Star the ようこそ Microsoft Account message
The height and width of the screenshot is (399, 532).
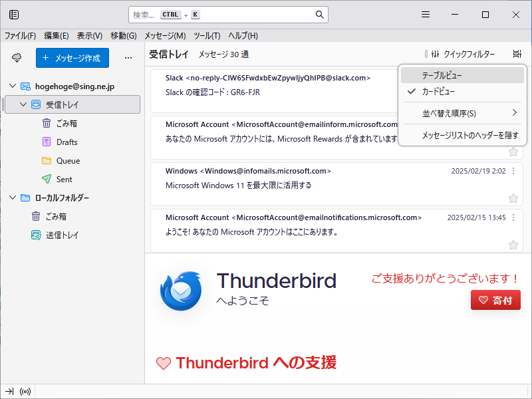point(513,245)
